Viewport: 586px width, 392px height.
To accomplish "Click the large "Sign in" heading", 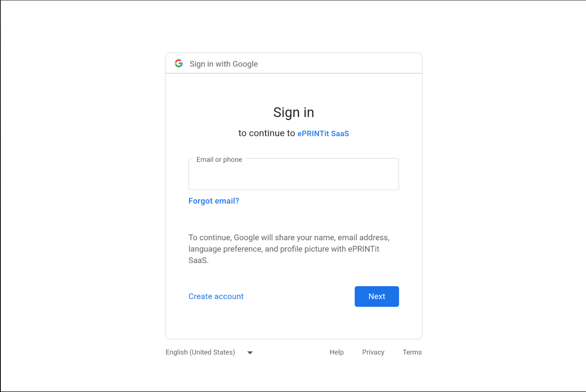I will [x=293, y=113].
